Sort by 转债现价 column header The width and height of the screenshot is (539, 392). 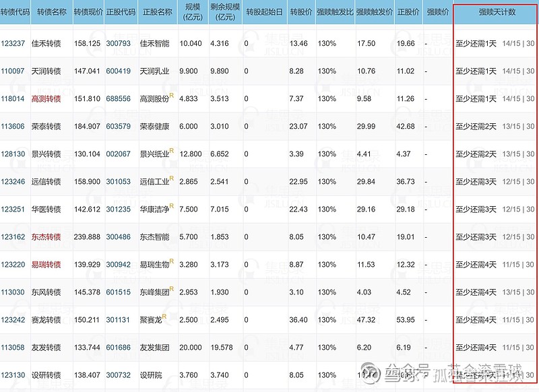click(88, 12)
